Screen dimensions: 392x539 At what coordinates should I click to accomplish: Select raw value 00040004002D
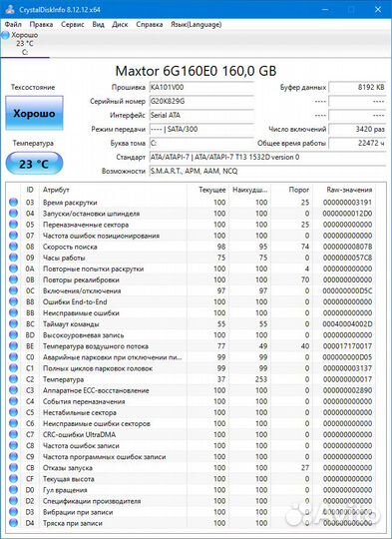[347, 323]
